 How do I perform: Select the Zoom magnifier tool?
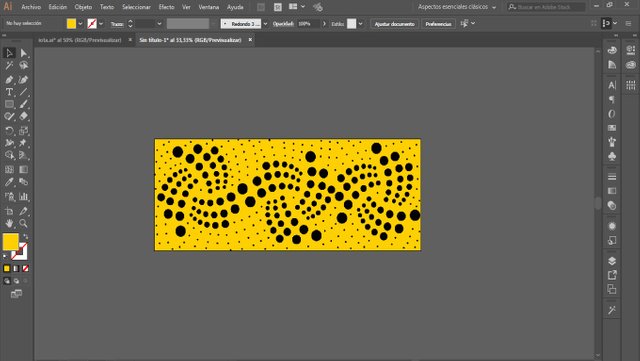click(24, 223)
